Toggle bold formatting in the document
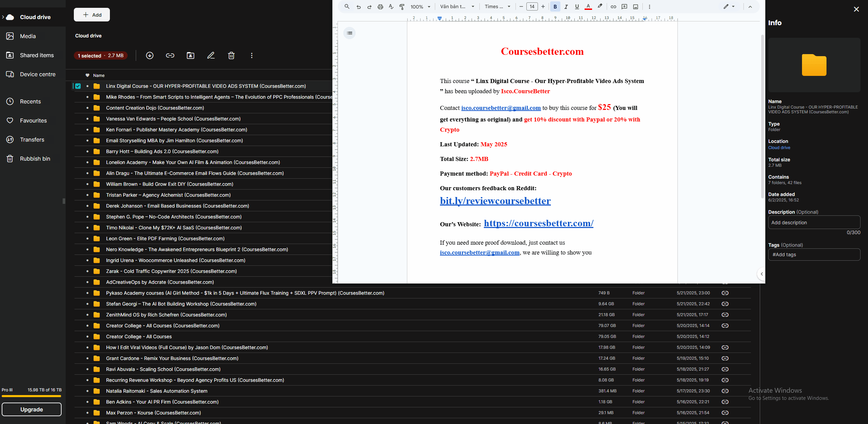 [x=555, y=6]
